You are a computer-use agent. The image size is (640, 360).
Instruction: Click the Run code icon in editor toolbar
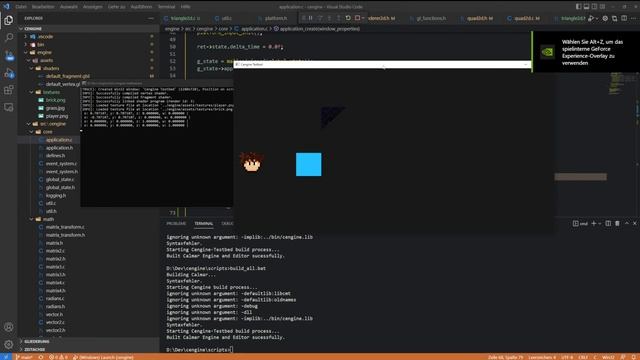coord(591,18)
